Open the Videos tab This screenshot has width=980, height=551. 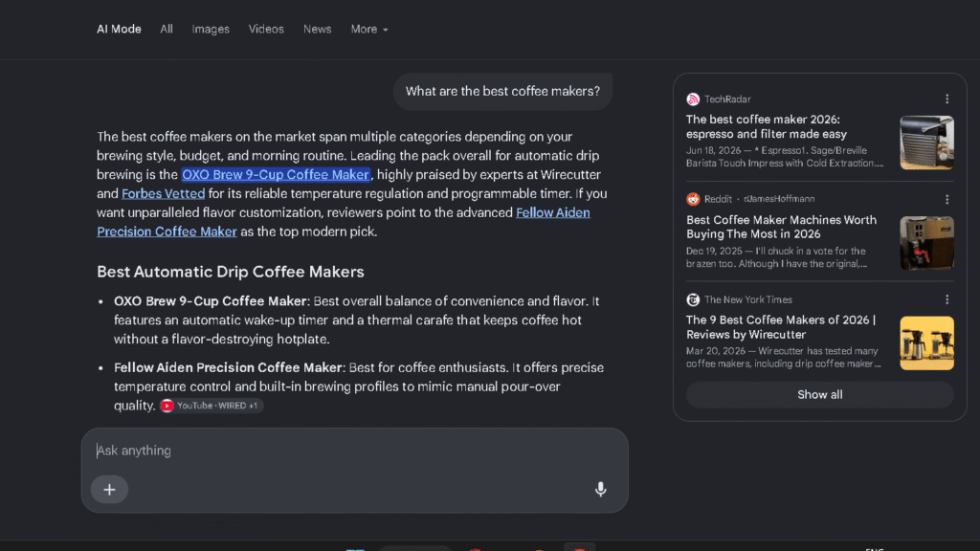coord(266,30)
